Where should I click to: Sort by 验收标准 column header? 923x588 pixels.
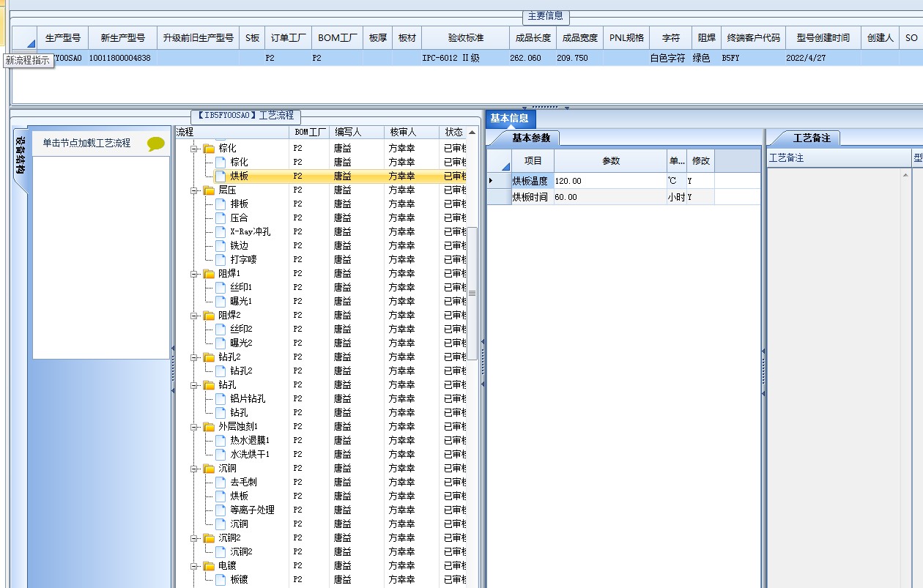click(465, 38)
